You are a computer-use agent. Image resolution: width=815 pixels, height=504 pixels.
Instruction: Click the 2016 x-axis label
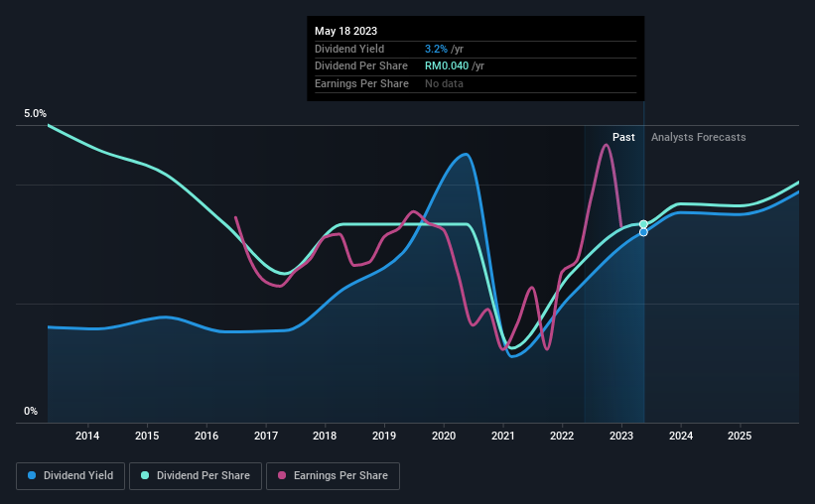pyautogui.click(x=206, y=436)
